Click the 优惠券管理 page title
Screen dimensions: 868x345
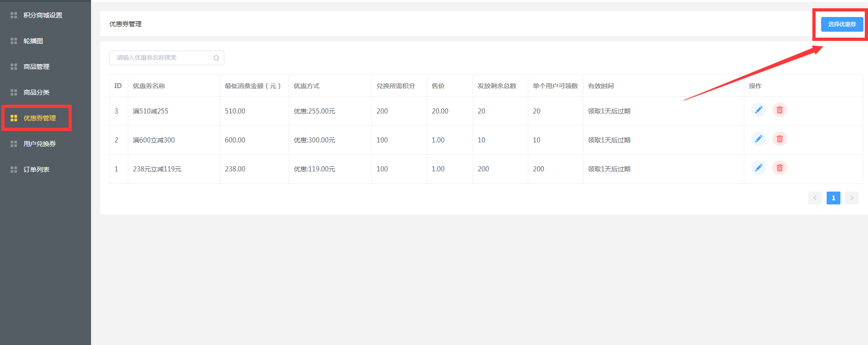126,24
